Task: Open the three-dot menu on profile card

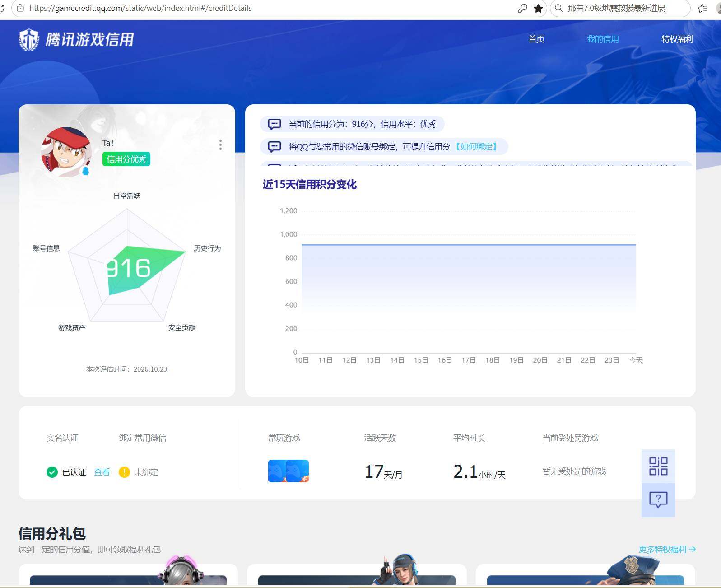Action: [220, 145]
